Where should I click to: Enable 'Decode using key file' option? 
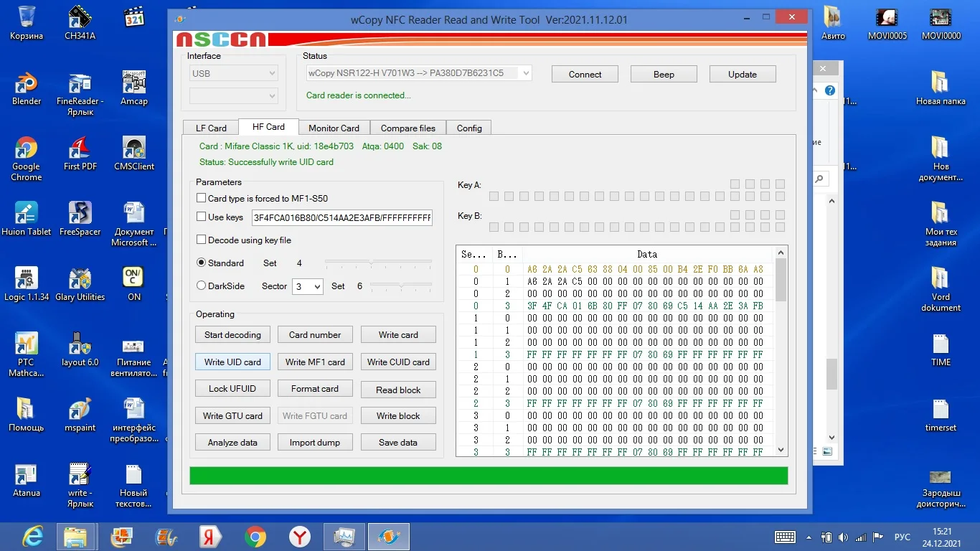point(202,240)
